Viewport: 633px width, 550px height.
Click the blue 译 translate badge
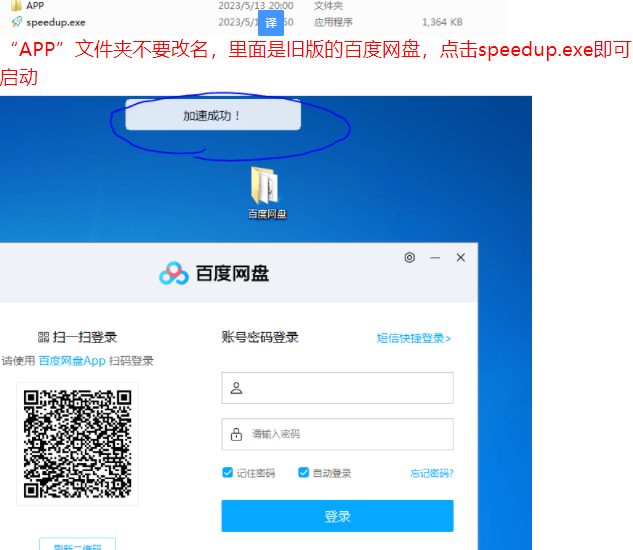click(x=271, y=22)
